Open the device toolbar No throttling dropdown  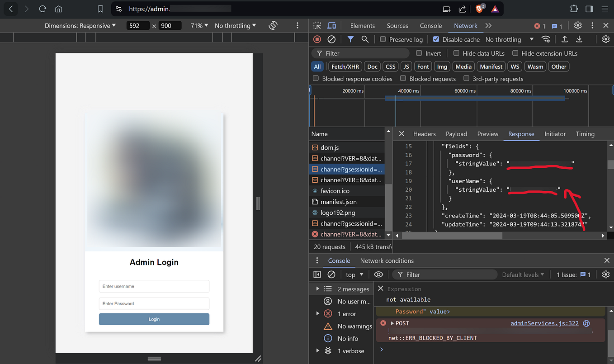(x=236, y=26)
